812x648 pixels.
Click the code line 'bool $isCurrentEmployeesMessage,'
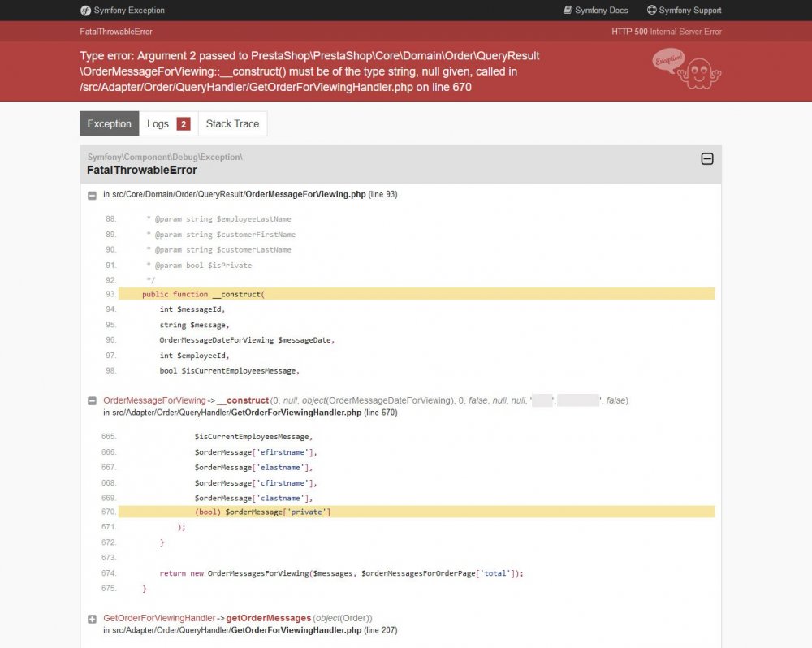pyautogui.click(x=230, y=371)
